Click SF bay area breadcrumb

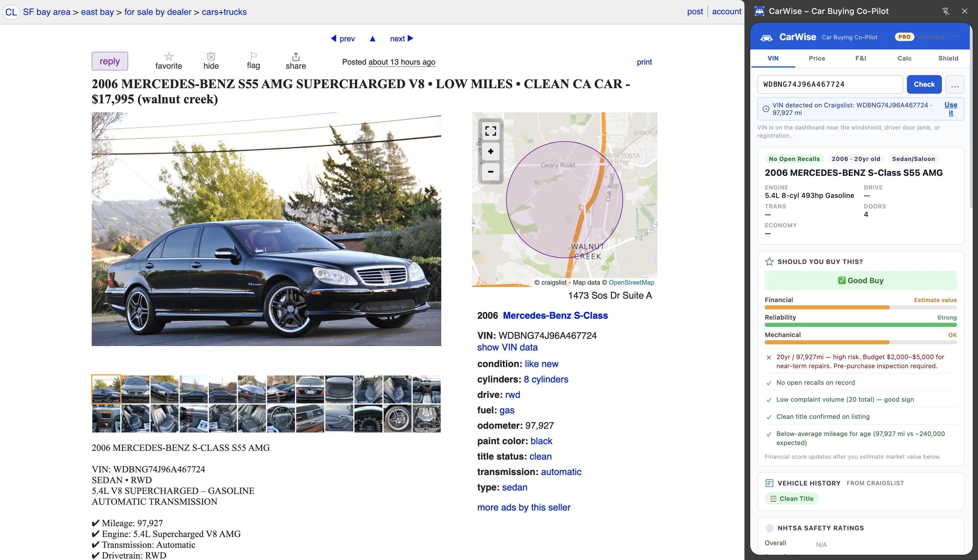click(x=47, y=12)
